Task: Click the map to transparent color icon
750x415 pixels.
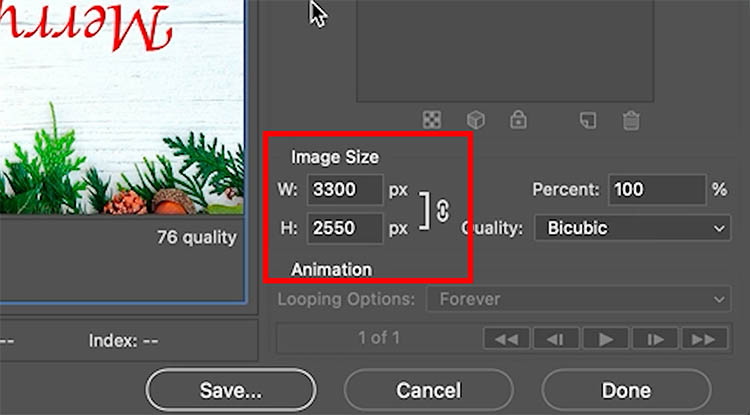Action: [432, 120]
